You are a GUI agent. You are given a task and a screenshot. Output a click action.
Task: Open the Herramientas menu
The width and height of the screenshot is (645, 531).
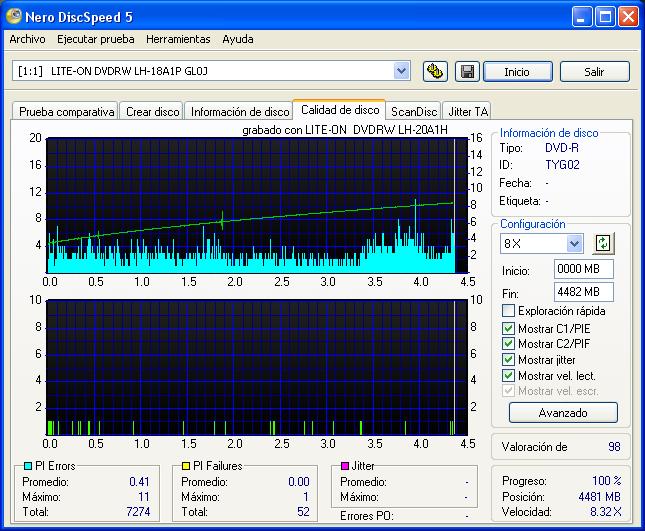coord(178,40)
